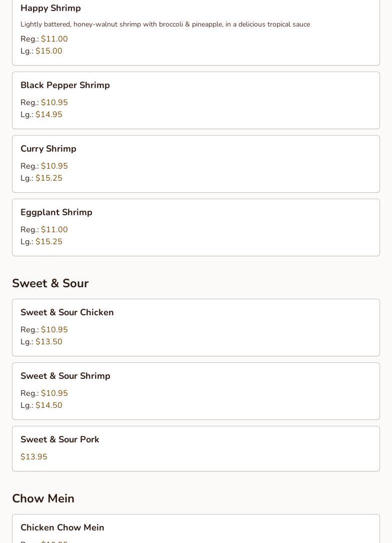This screenshot has height=543, width=392.
Task: Select Sweet & Sour Chicken large $13.50
Action: click(48, 342)
